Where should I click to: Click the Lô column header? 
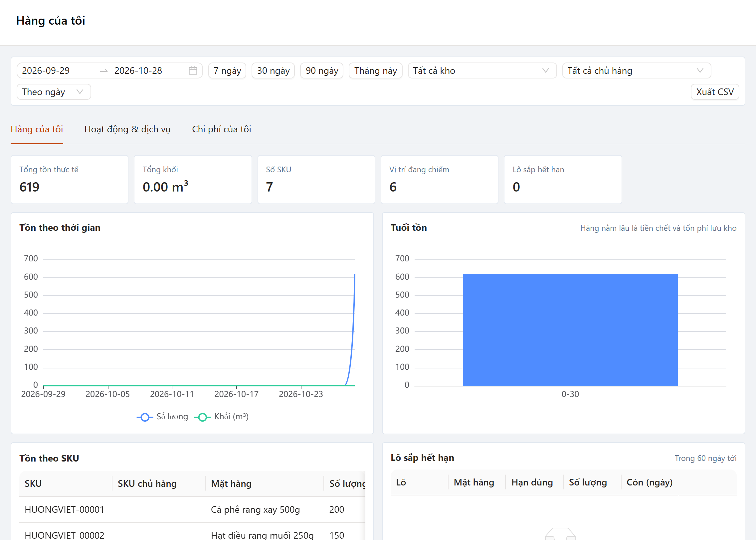click(x=419, y=482)
